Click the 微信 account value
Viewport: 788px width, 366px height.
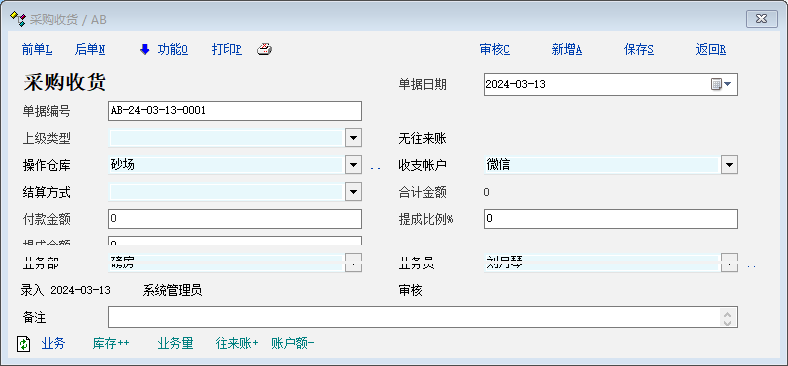(x=498, y=164)
